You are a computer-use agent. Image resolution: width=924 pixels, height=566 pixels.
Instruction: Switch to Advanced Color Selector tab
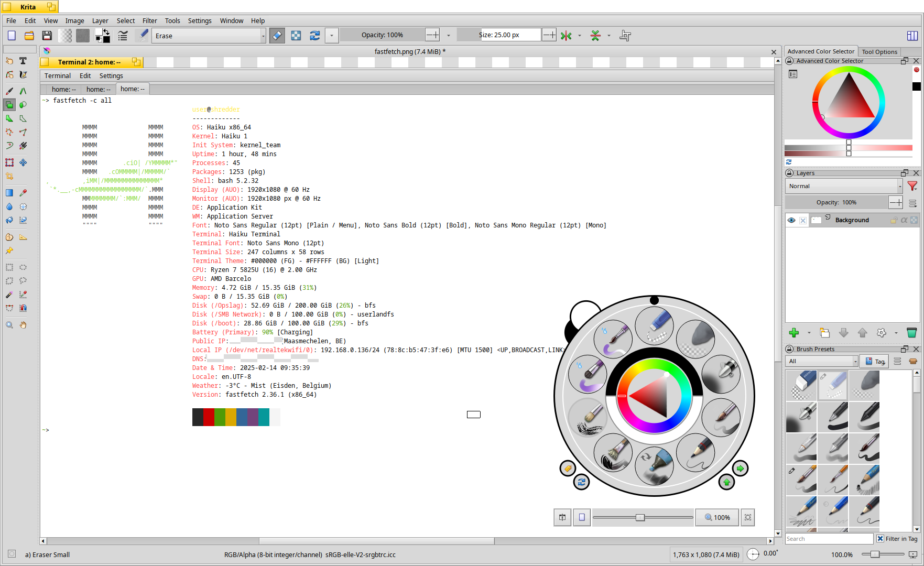pos(821,51)
